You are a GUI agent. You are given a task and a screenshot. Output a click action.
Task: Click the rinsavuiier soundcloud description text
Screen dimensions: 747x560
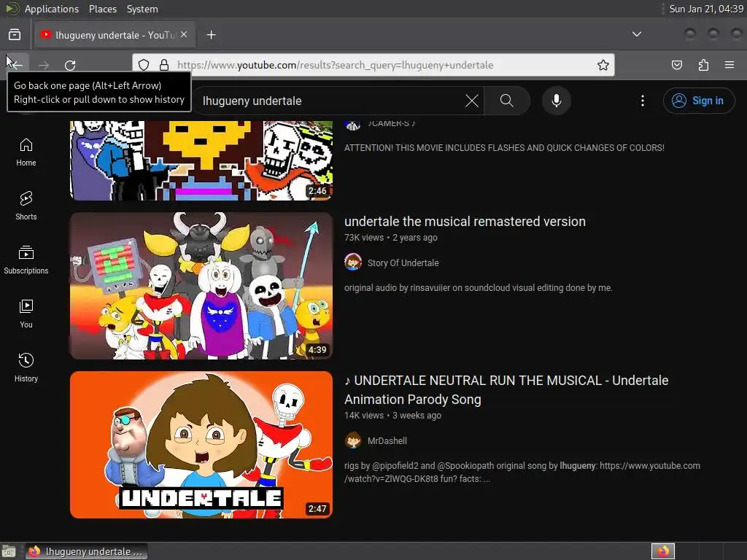pyautogui.click(x=479, y=287)
